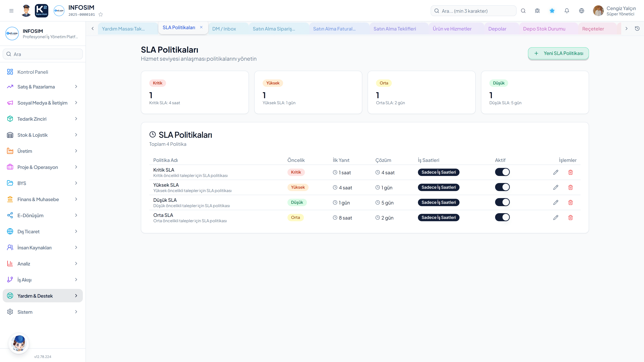The width and height of the screenshot is (644, 362).
Task: Click the Düşük summary card
Action: coord(535,92)
